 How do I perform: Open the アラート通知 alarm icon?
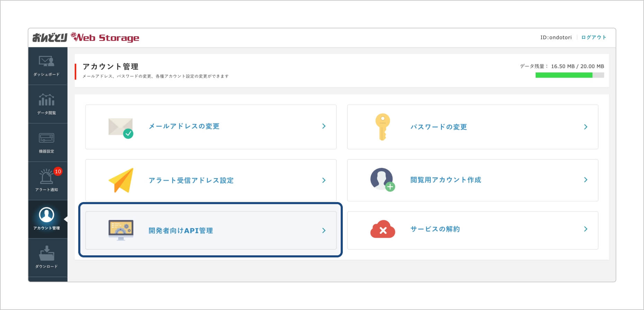click(46, 176)
